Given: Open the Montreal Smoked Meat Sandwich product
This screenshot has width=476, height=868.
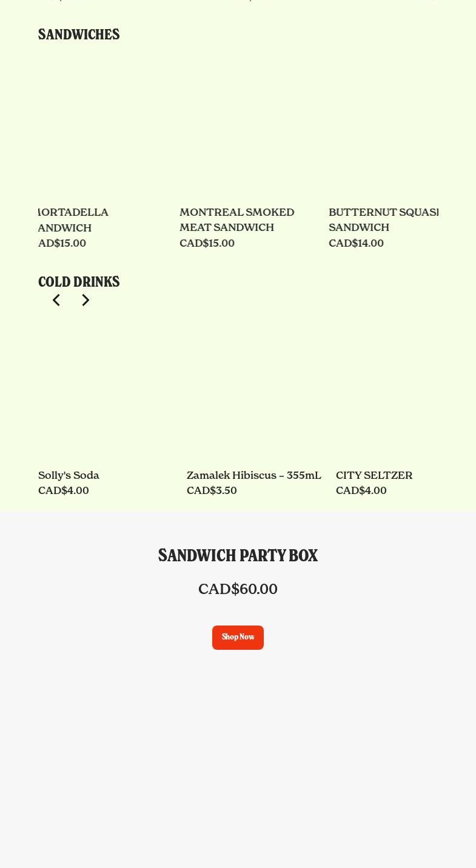Looking at the screenshot, I should (237, 220).
